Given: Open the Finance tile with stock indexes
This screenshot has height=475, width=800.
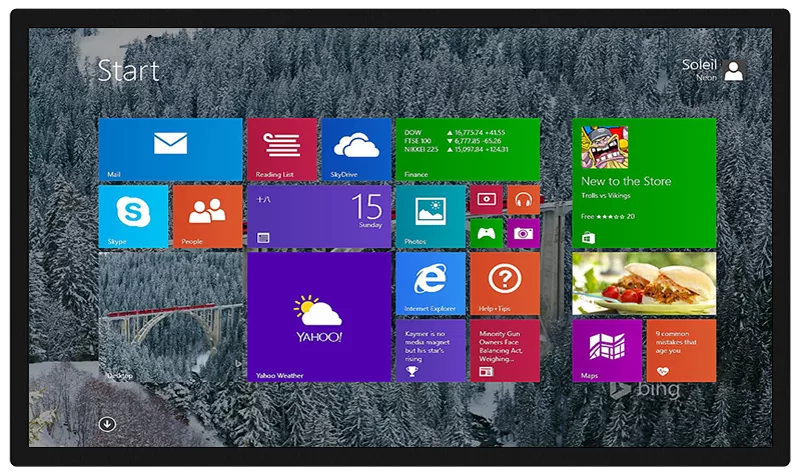Looking at the screenshot, I should pyautogui.click(x=467, y=149).
